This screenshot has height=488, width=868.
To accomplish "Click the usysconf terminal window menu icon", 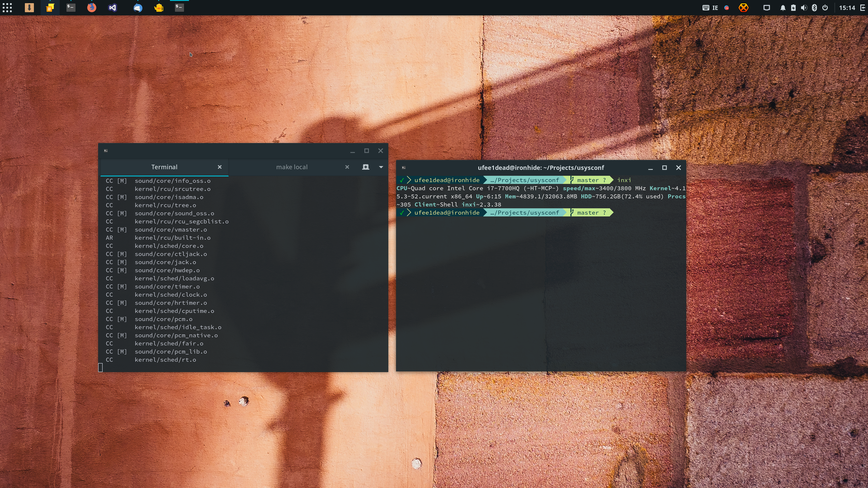I will [x=404, y=167].
